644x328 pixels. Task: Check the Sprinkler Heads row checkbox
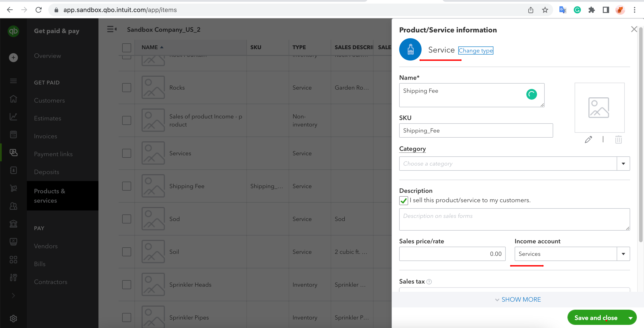tap(126, 285)
